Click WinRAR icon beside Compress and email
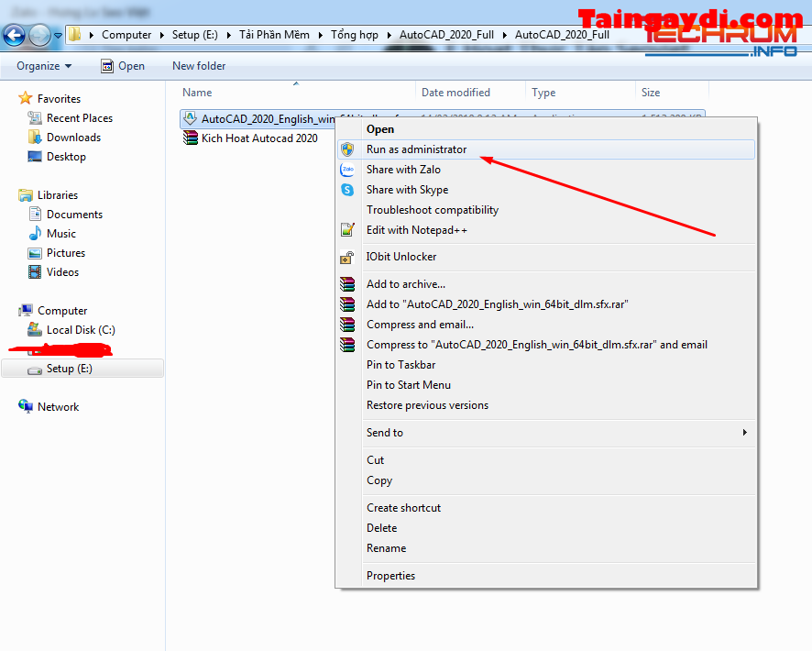The height and width of the screenshot is (651, 812). pyautogui.click(x=347, y=325)
